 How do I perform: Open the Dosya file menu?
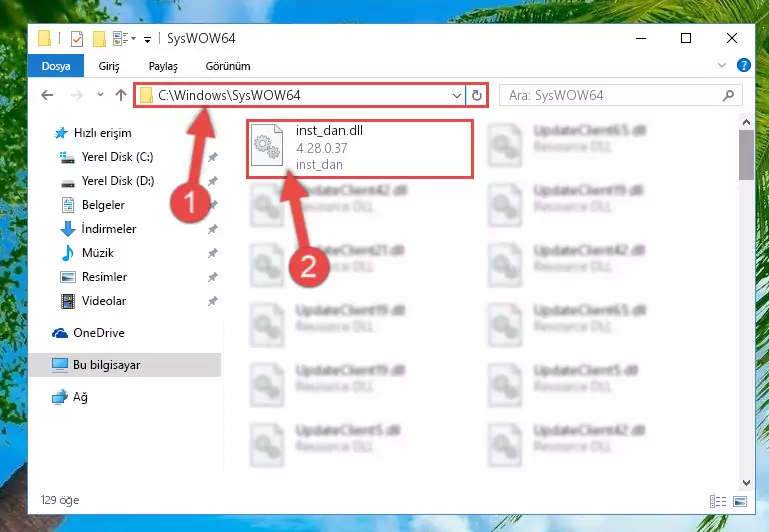(56, 66)
